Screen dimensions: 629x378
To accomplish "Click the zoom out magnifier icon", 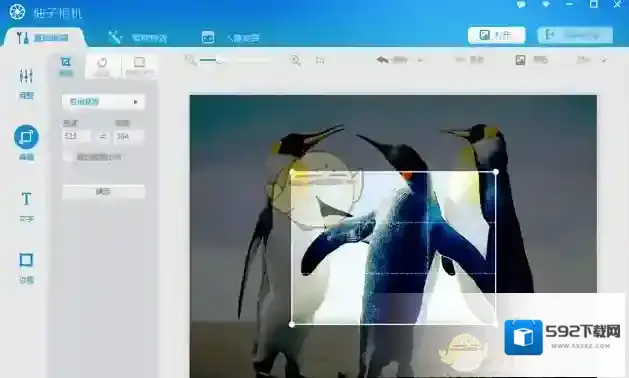I will click(190, 60).
